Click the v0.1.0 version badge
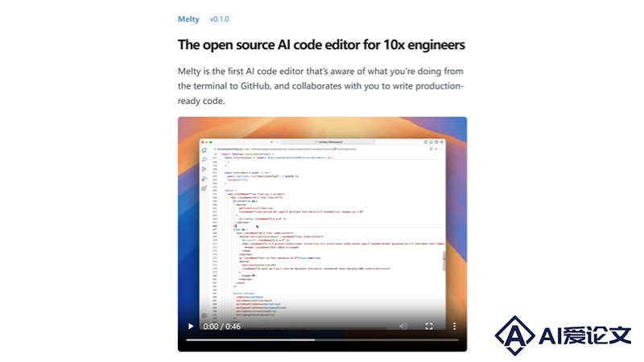The height and width of the screenshot is (362, 644). click(219, 19)
